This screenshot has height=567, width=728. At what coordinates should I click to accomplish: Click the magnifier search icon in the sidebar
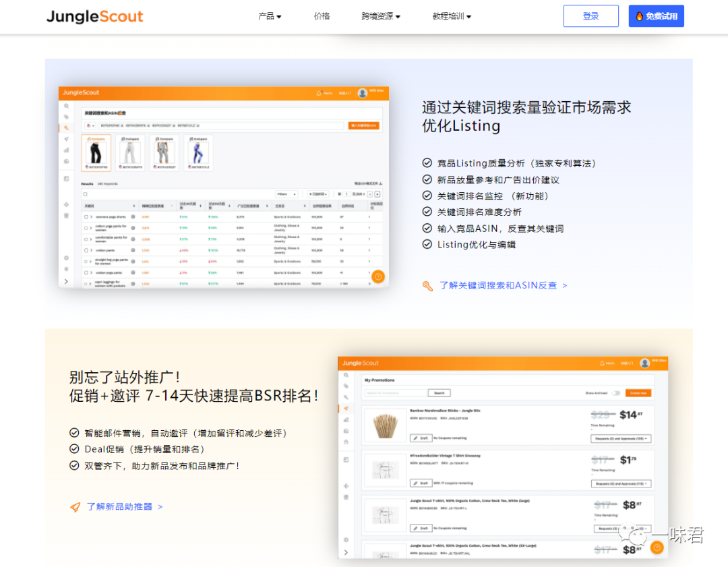pos(66,106)
